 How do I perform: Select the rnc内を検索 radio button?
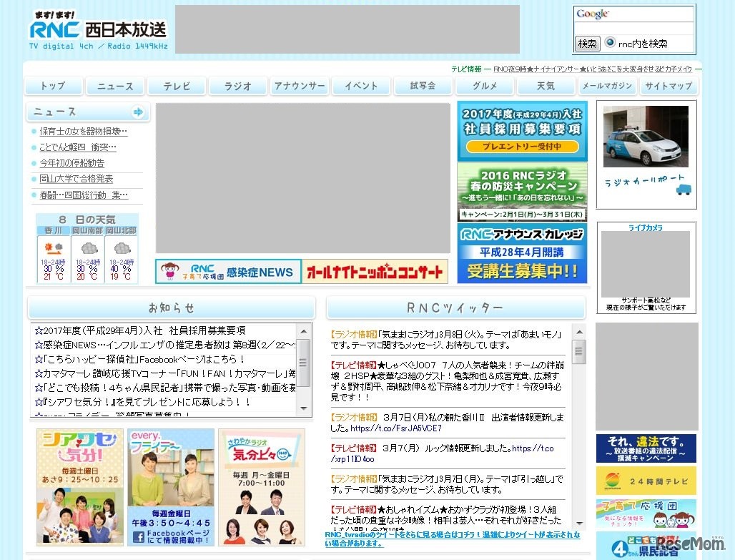[609, 42]
